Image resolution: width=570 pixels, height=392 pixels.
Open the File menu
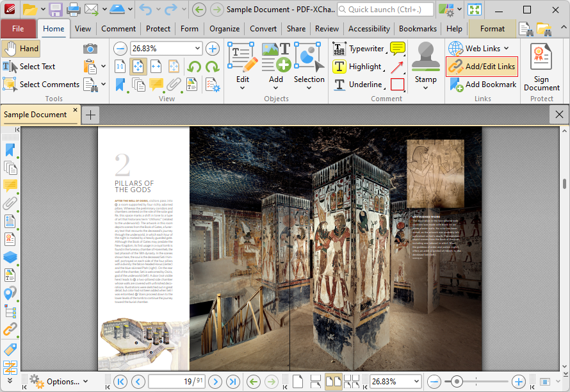pos(18,29)
